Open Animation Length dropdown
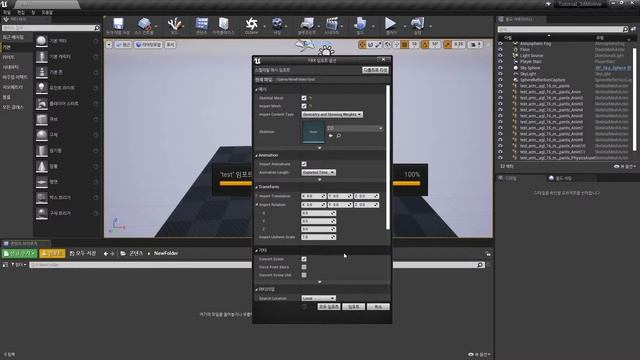 pyautogui.click(x=318, y=173)
